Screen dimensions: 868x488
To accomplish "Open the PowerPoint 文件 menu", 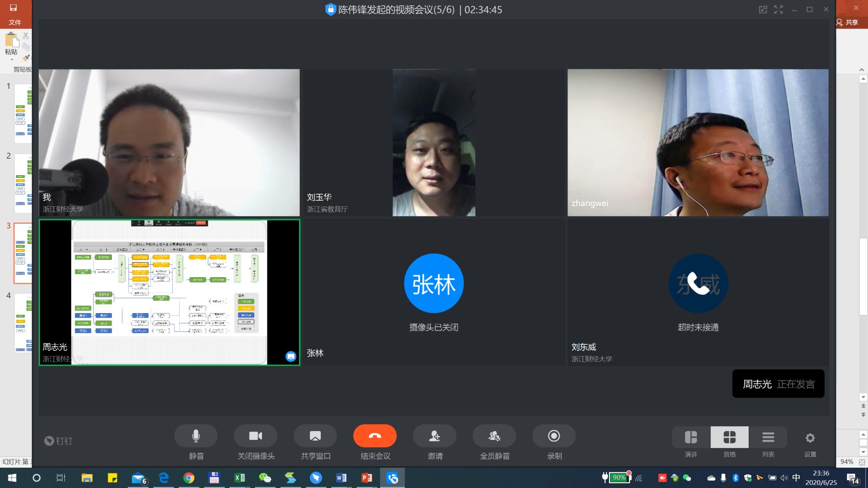I will [15, 22].
